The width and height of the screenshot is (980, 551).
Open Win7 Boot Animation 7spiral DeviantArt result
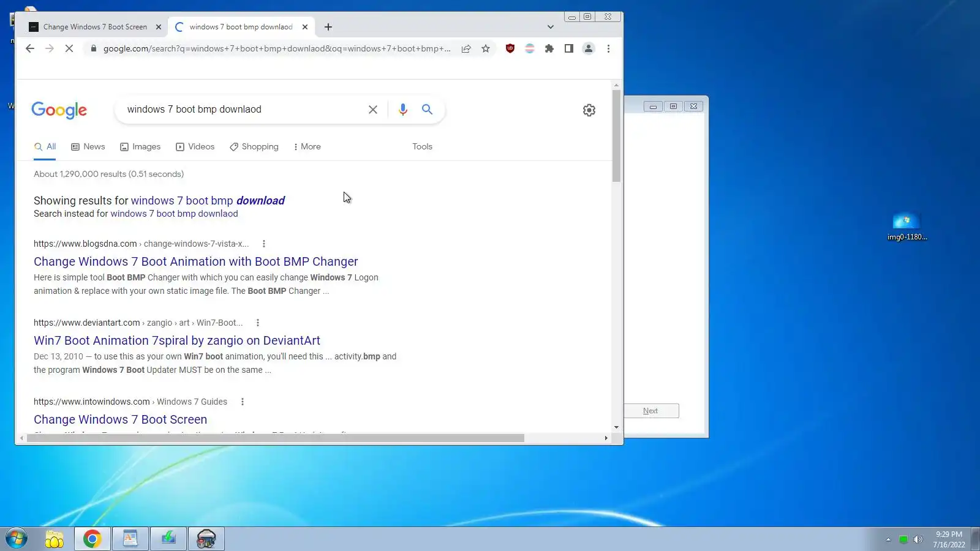(177, 340)
